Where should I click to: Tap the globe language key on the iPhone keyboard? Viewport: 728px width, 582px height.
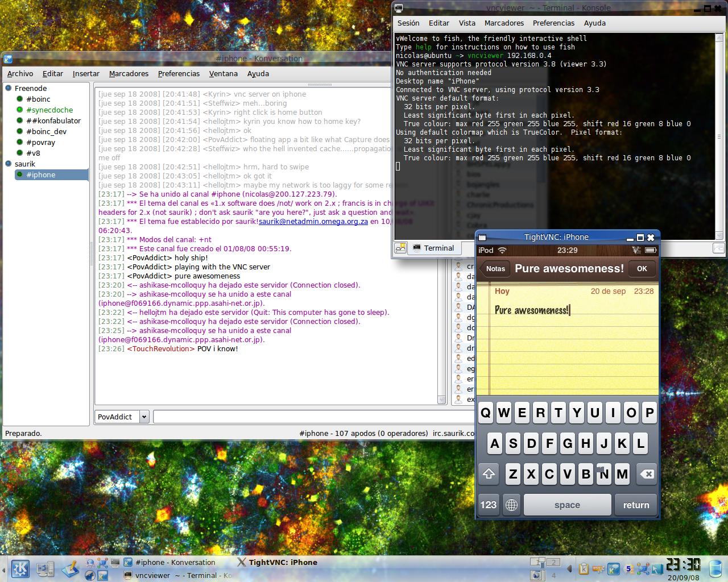click(511, 505)
